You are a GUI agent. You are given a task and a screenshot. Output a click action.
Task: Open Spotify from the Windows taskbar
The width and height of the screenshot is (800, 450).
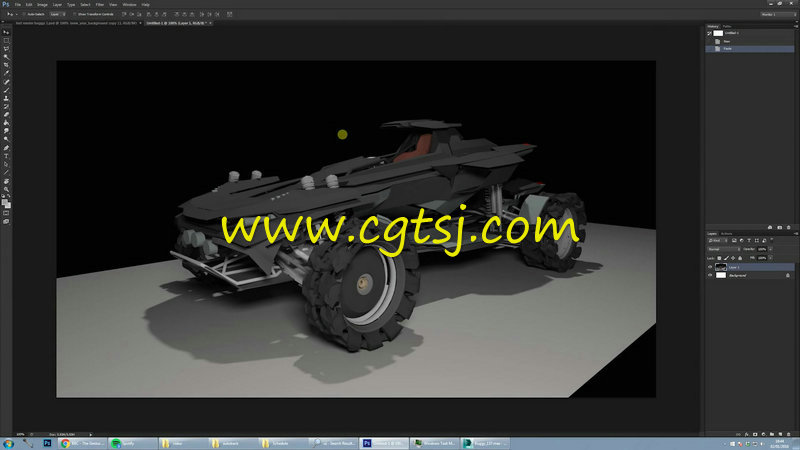click(133, 443)
